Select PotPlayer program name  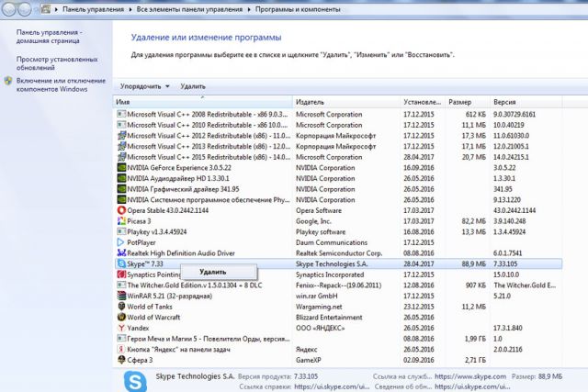click(x=141, y=242)
